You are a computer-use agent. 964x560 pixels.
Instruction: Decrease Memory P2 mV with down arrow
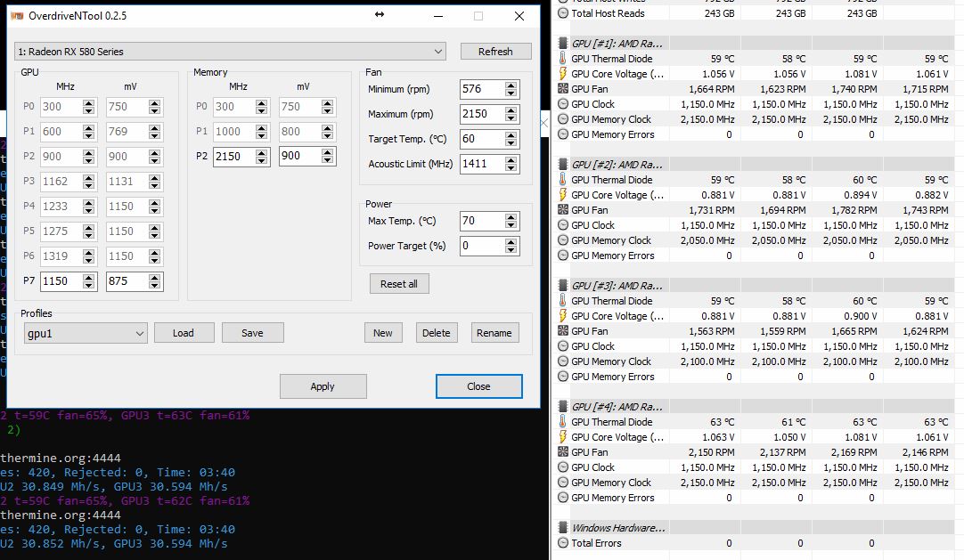[x=327, y=161]
